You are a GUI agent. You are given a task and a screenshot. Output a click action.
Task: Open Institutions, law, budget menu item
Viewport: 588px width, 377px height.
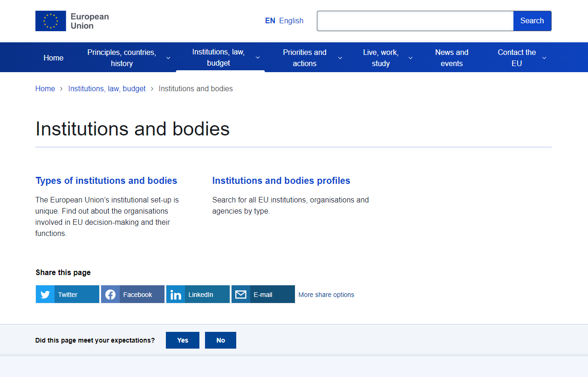click(219, 58)
